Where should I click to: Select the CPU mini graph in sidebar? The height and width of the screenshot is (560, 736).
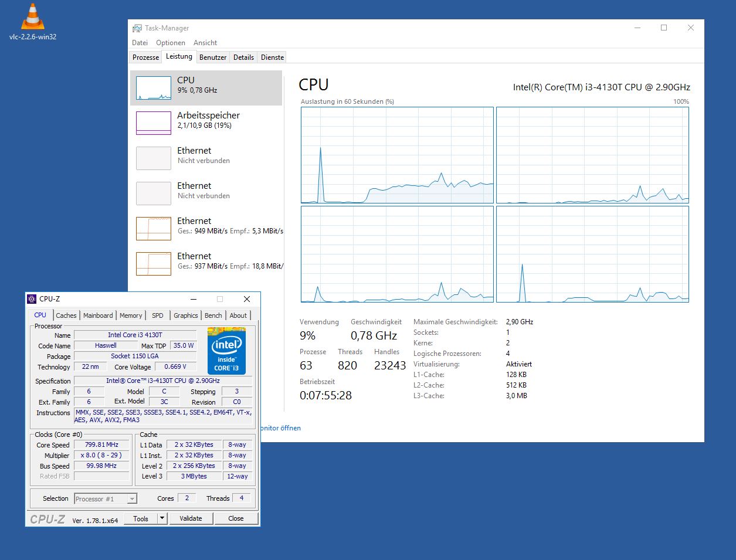[x=154, y=88]
